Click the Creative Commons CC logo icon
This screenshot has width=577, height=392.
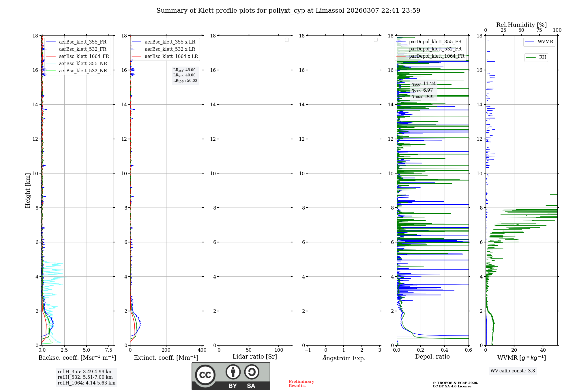pos(205,375)
